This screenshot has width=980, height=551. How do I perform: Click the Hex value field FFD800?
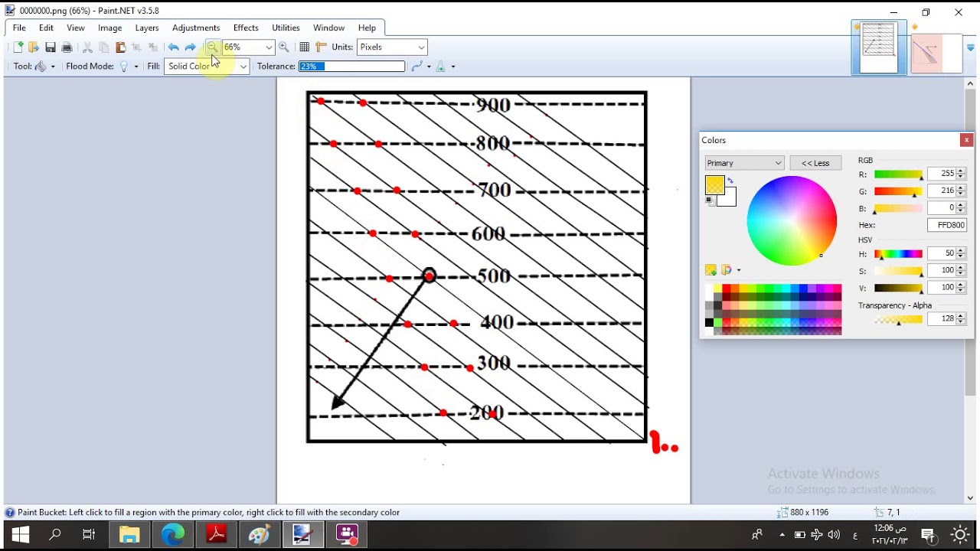coord(947,225)
